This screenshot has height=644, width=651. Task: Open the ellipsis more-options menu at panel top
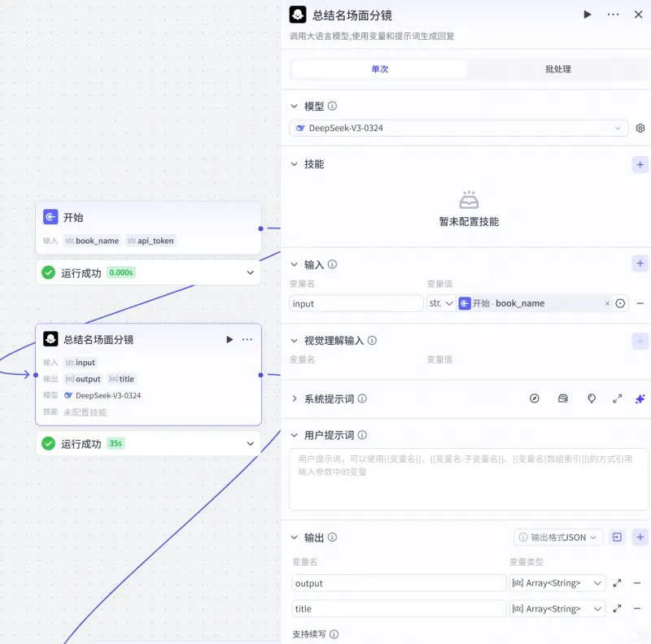613,14
